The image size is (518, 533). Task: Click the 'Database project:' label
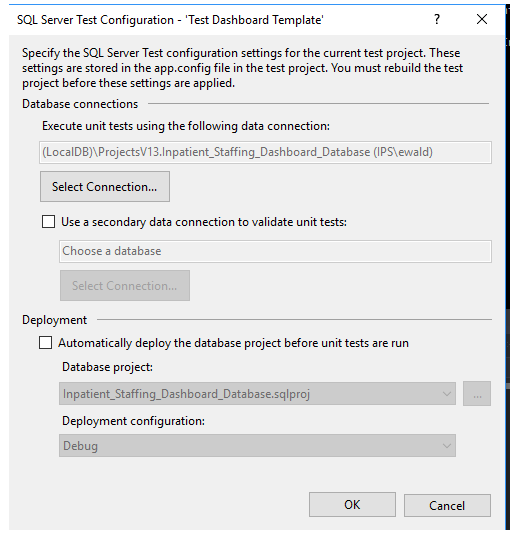point(107,367)
